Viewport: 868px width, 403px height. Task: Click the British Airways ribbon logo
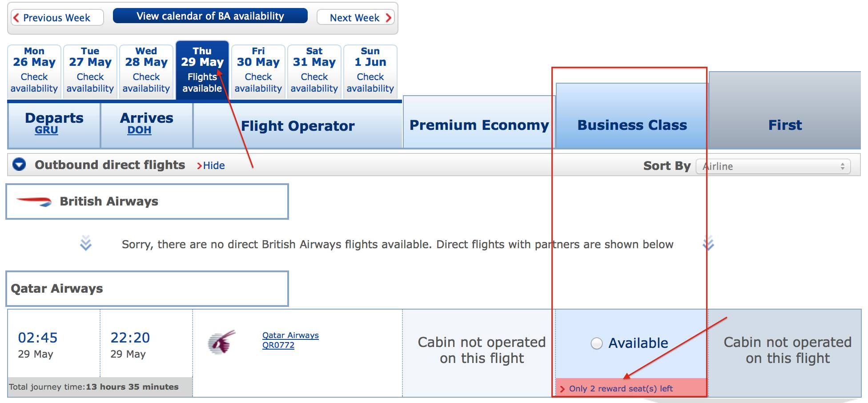[34, 201]
